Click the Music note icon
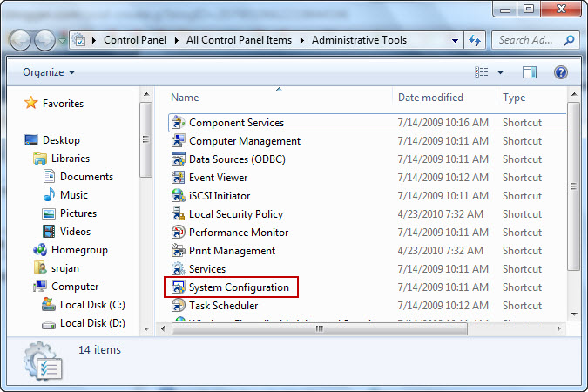Viewport: 588px width, 392px height. [x=49, y=194]
